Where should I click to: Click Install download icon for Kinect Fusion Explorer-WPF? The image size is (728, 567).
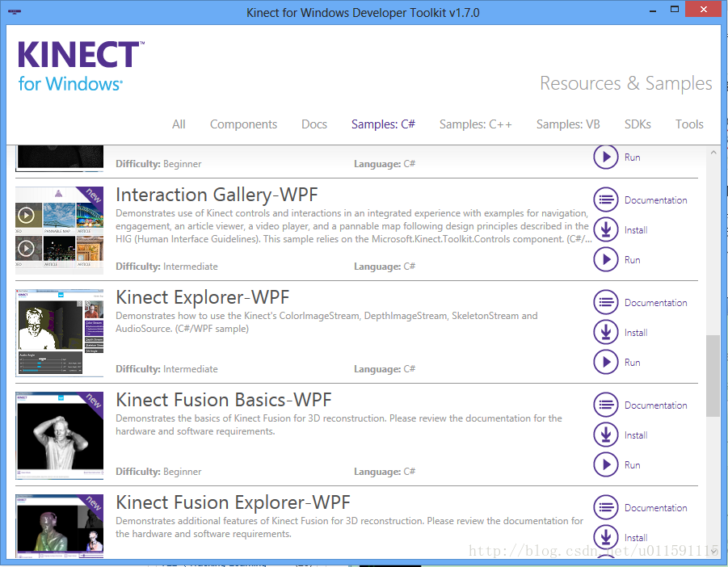pos(605,537)
